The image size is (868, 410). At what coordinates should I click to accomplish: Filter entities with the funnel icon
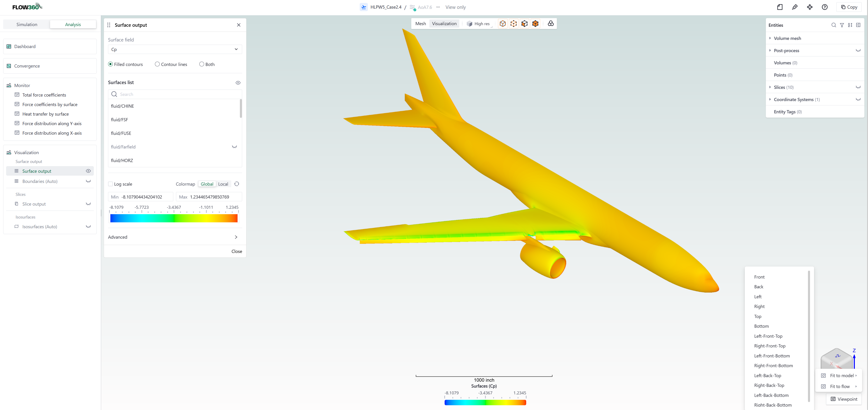tap(842, 25)
